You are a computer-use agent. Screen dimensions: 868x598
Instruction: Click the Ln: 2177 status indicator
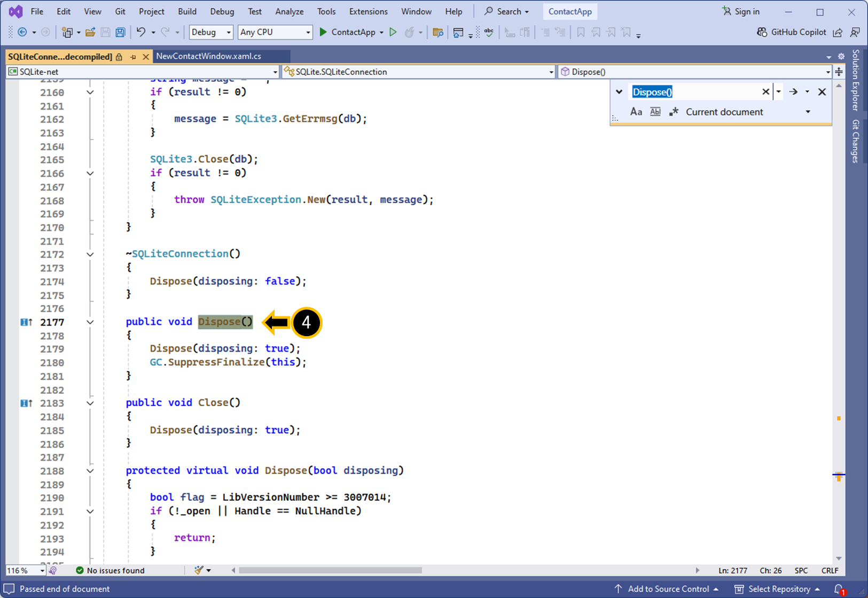733,570
